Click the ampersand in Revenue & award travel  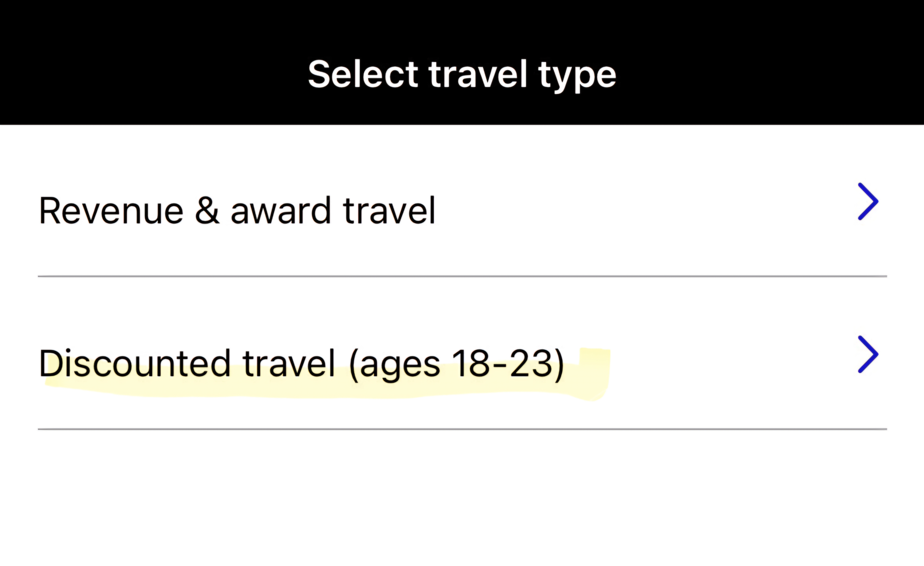207,211
